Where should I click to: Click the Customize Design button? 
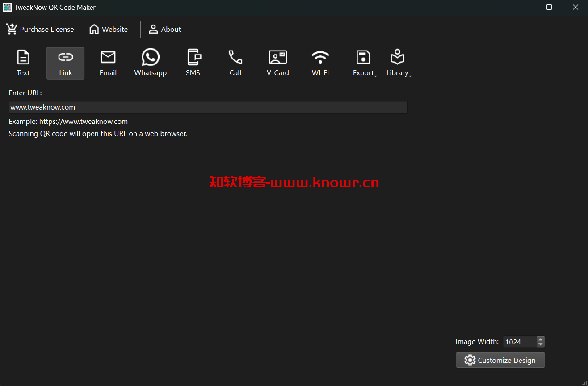point(500,360)
